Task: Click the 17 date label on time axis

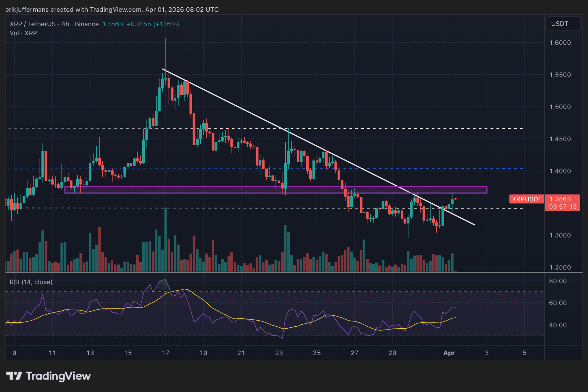Action: pos(165,353)
